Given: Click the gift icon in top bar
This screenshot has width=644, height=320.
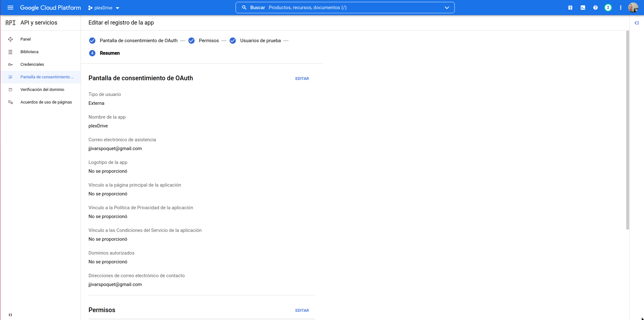Looking at the screenshot, I should pos(570,8).
